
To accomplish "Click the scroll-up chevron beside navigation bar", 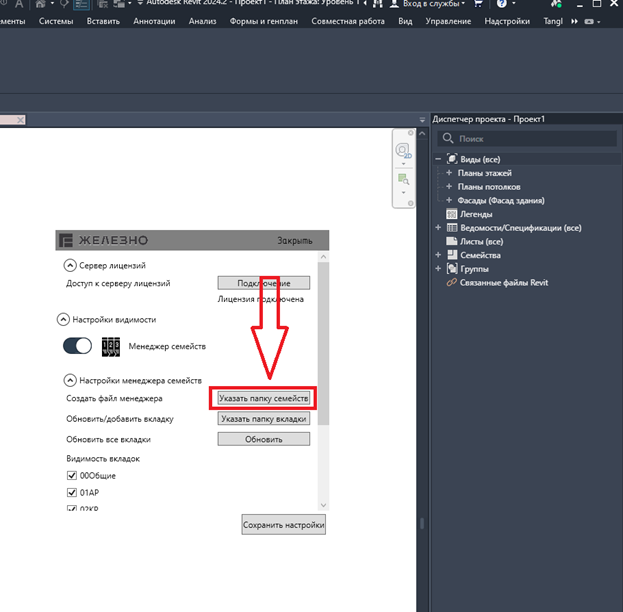I will tap(422, 134).
